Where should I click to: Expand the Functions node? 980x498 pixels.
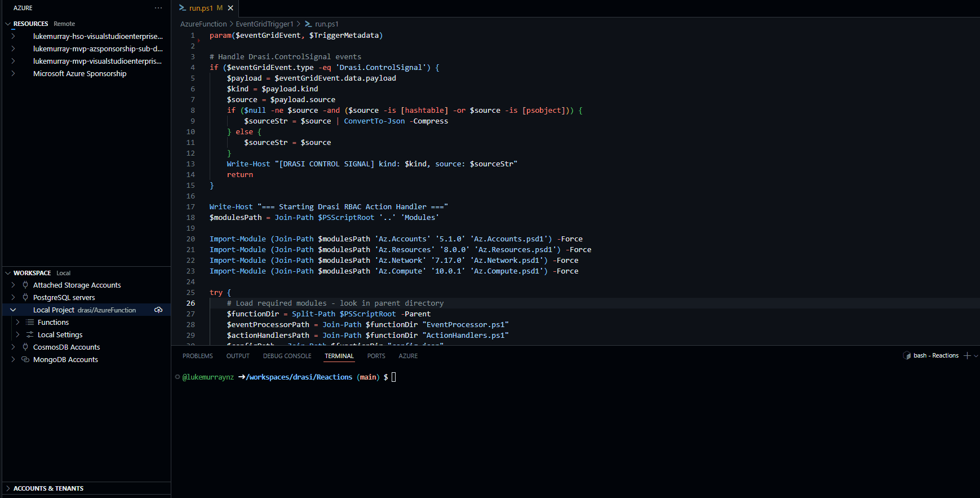[17, 322]
